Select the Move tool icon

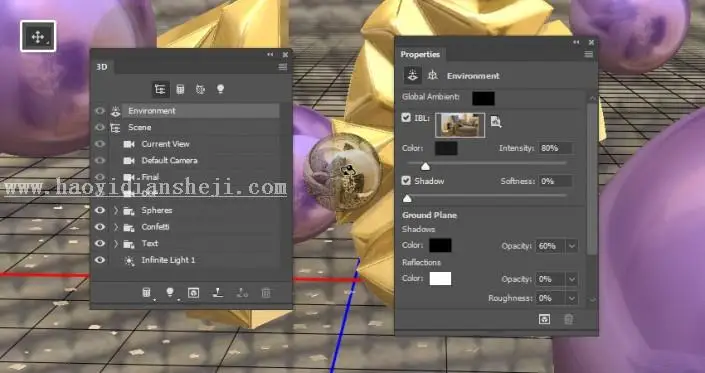[x=38, y=36]
